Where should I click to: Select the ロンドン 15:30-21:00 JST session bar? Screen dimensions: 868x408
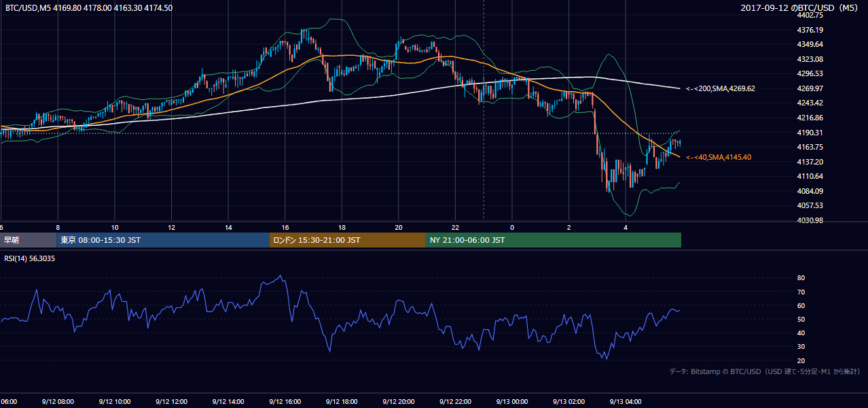(x=348, y=240)
